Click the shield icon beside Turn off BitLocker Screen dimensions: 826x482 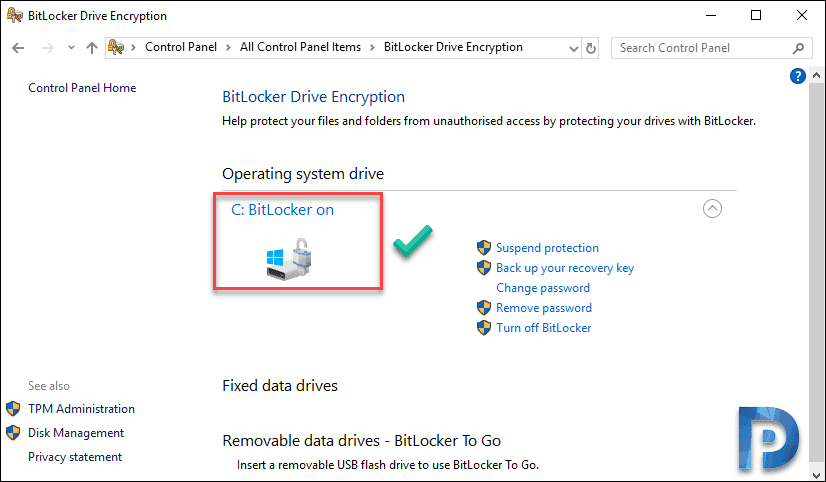(484, 328)
